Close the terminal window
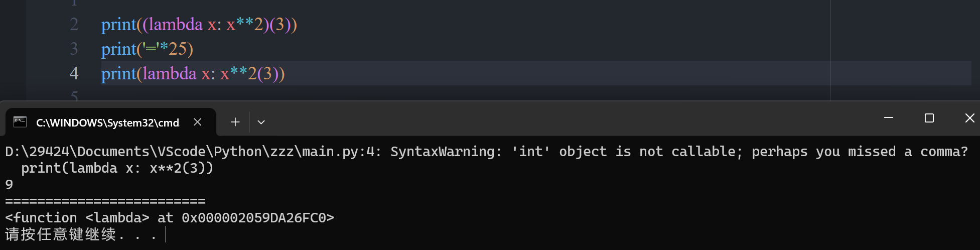 point(969,117)
